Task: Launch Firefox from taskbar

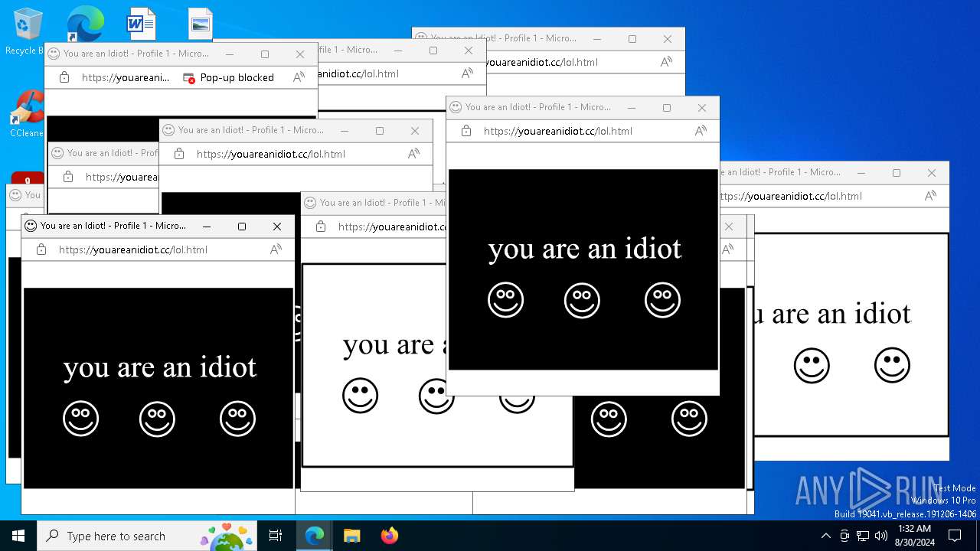Action: coord(389,536)
